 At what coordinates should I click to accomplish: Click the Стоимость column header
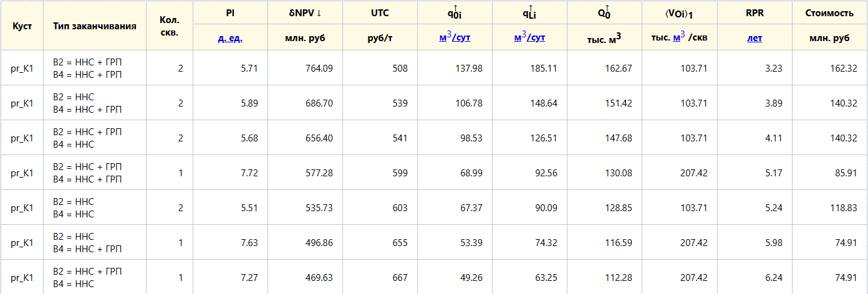coord(829,13)
